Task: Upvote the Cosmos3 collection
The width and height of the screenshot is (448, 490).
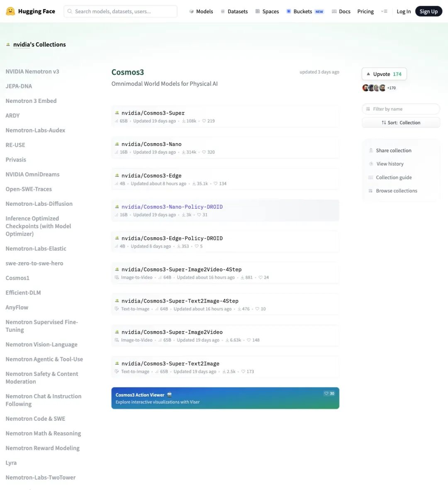Action: coord(384,74)
